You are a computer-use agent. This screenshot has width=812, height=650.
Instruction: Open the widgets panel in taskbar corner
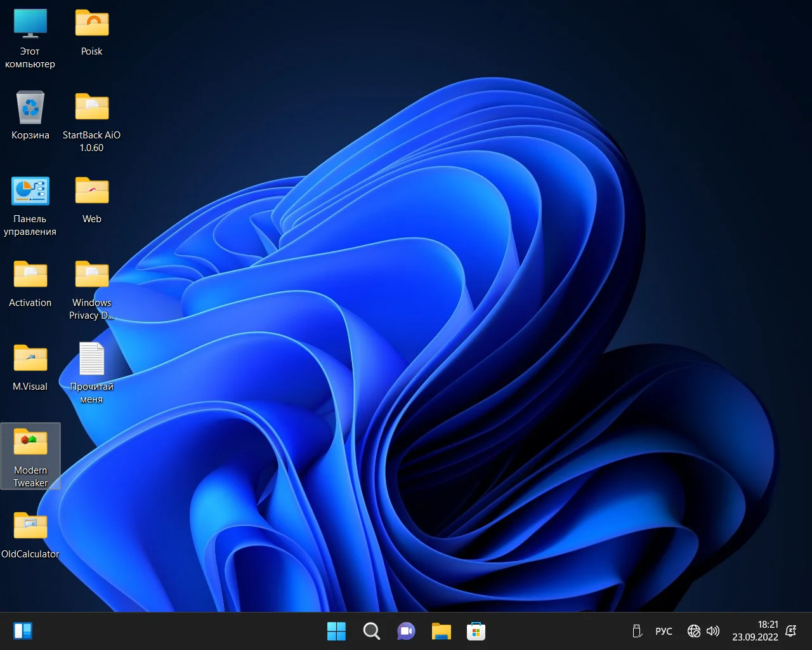pos(23,631)
